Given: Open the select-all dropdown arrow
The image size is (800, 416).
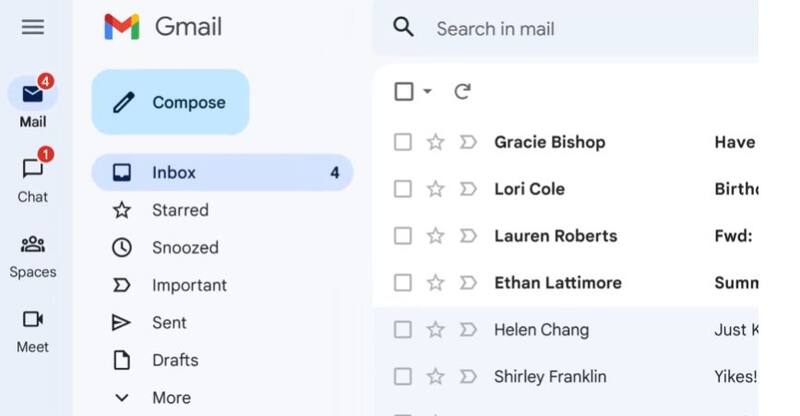Looking at the screenshot, I should click(x=427, y=92).
